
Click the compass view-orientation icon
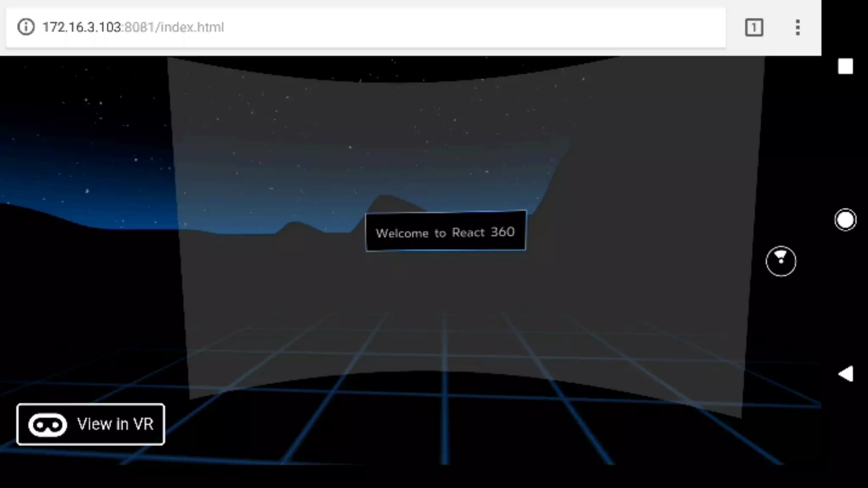click(781, 261)
